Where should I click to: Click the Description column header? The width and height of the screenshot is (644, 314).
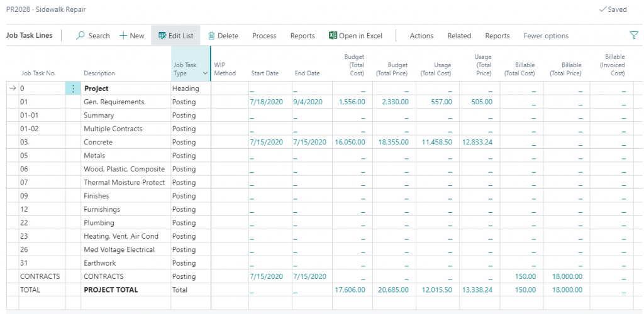click(99, 73)
